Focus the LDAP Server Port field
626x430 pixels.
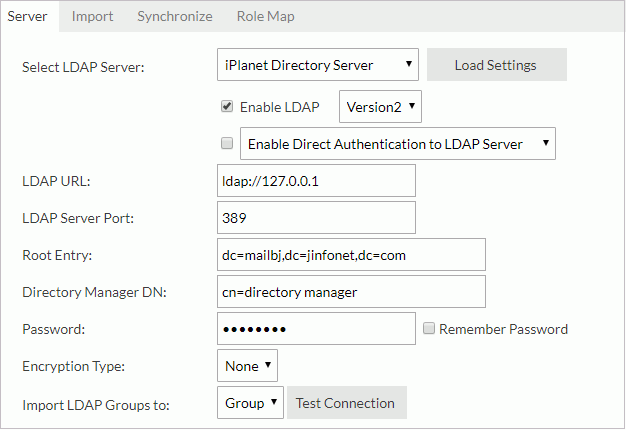coord(315,217)
